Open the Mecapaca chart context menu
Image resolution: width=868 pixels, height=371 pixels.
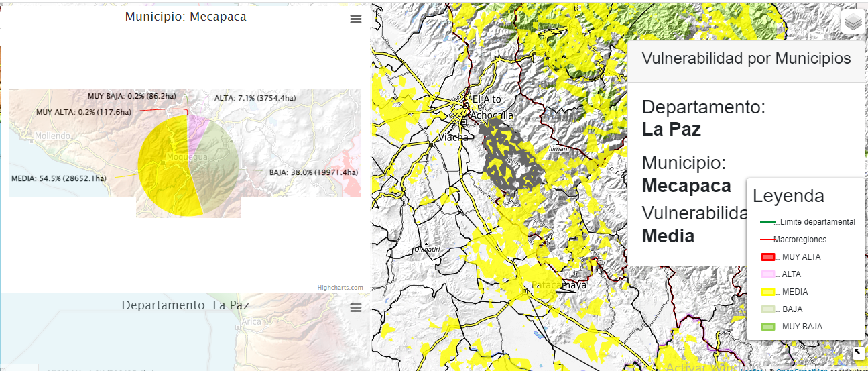pos(356,19)
